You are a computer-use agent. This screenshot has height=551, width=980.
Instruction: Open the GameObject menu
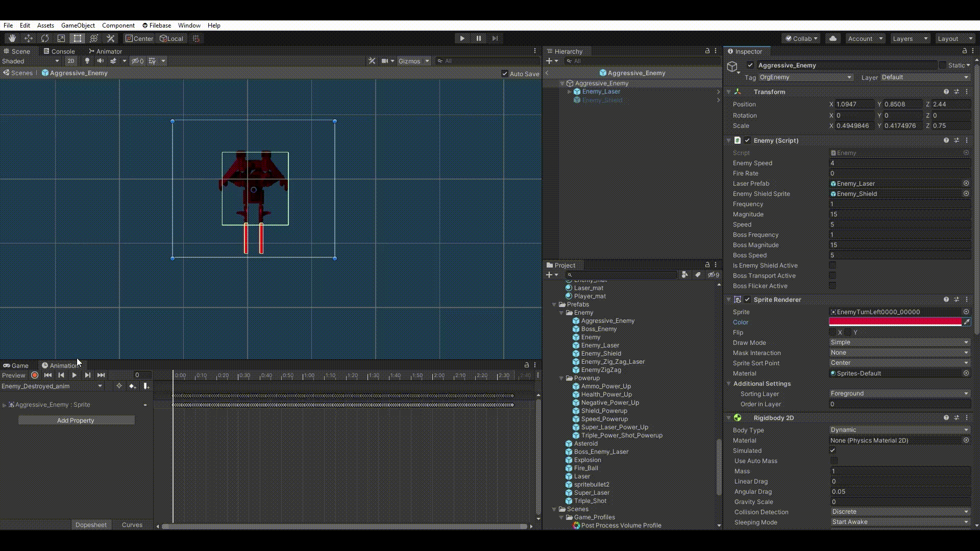[x=78, y=26]
